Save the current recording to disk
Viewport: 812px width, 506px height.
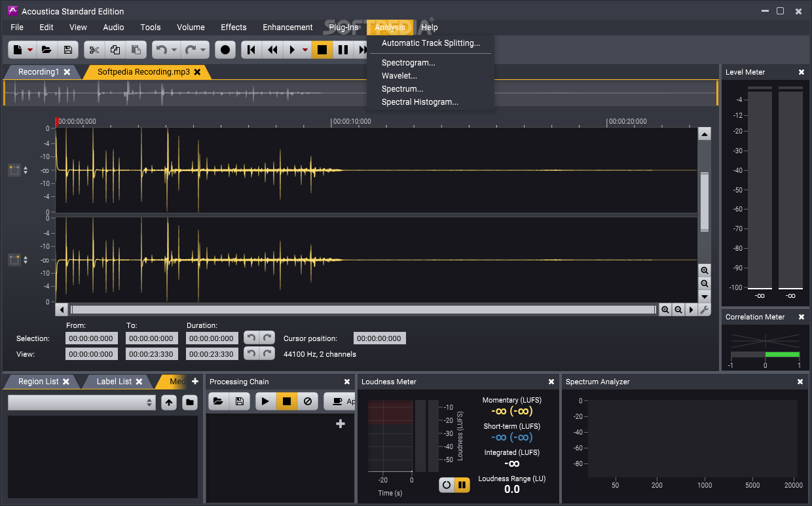click(x=67, y=50)
